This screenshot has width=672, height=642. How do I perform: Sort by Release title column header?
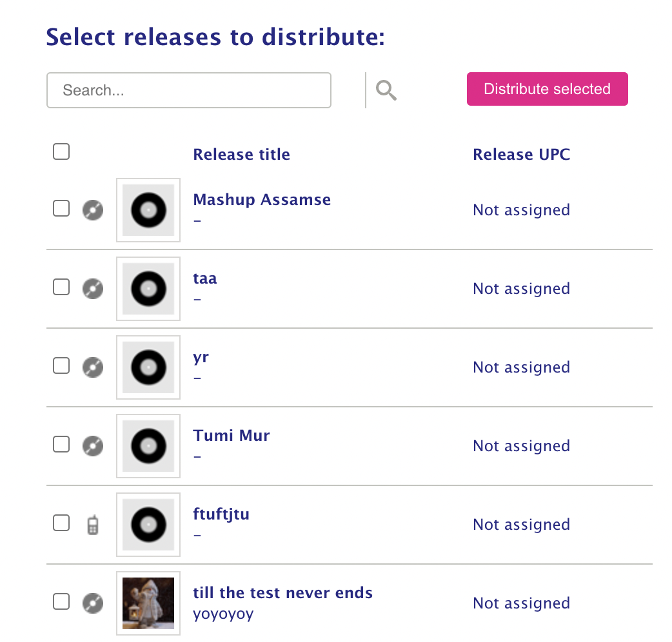click(x=242, y=154)
